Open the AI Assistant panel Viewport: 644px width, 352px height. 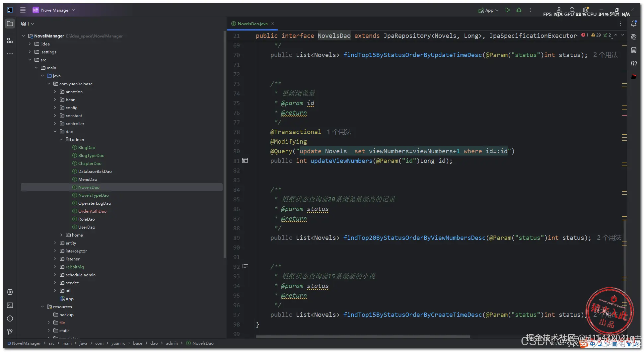(x=634, y=37)
